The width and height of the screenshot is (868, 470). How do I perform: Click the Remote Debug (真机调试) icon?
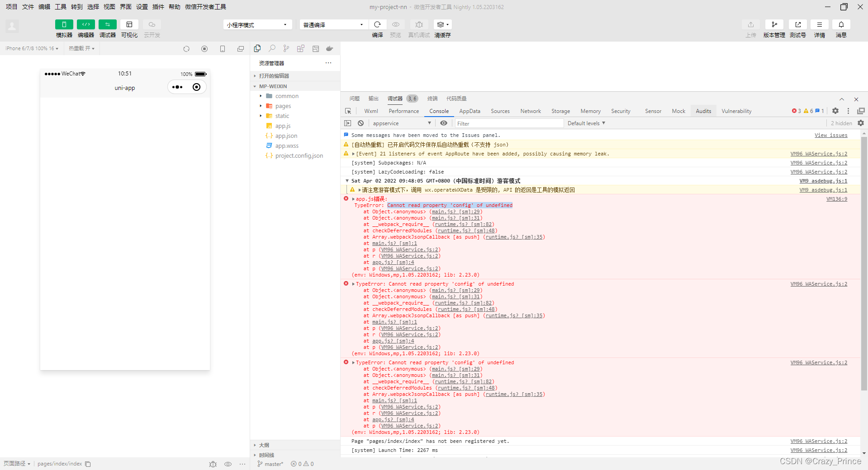(x=419, y=24)
